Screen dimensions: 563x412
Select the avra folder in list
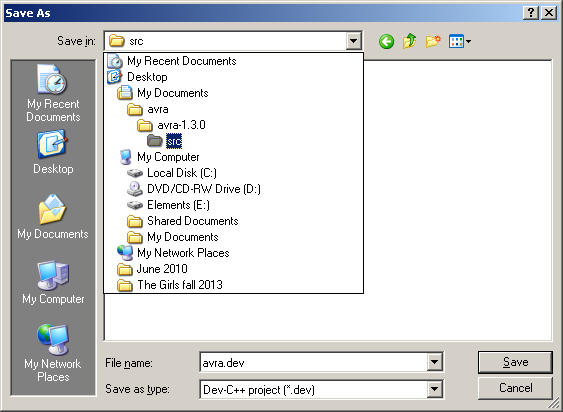(x=233, y=109)
